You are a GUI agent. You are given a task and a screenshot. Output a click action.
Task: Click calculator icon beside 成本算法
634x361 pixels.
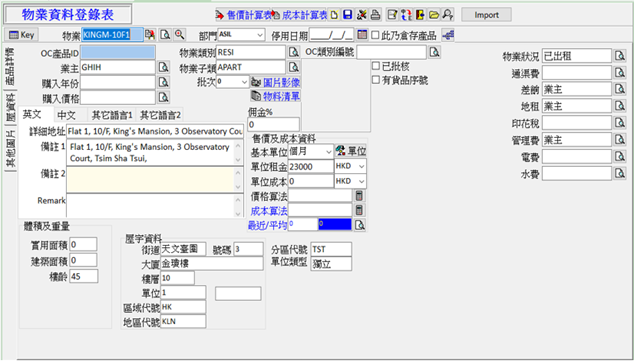pos(359,210)
